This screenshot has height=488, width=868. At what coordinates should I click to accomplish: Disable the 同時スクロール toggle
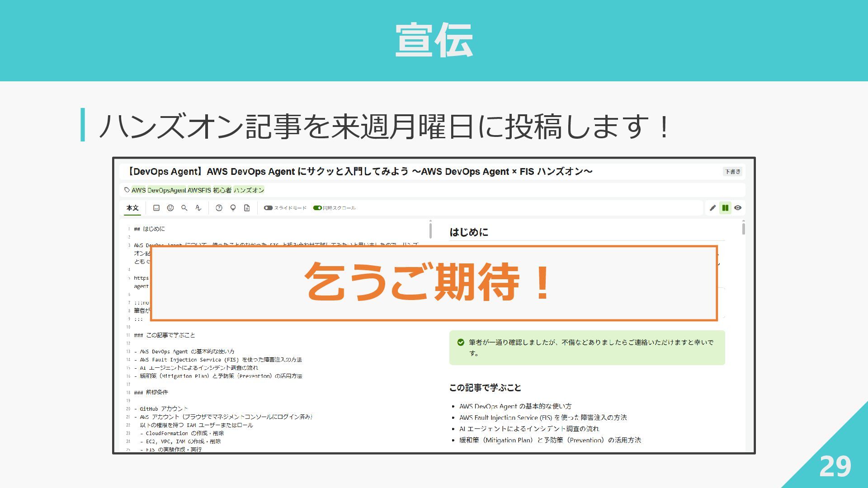click(x=317, y=208)
